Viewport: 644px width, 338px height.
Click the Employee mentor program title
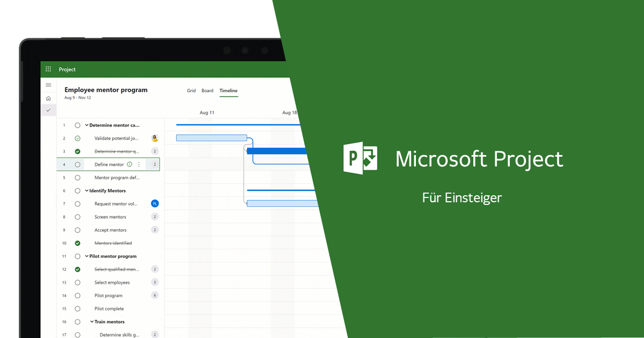(106, 90)
